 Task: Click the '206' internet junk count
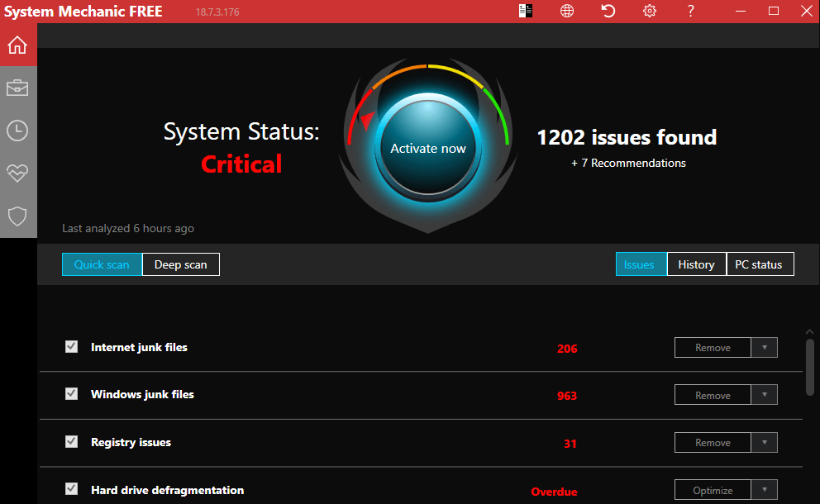567,349
